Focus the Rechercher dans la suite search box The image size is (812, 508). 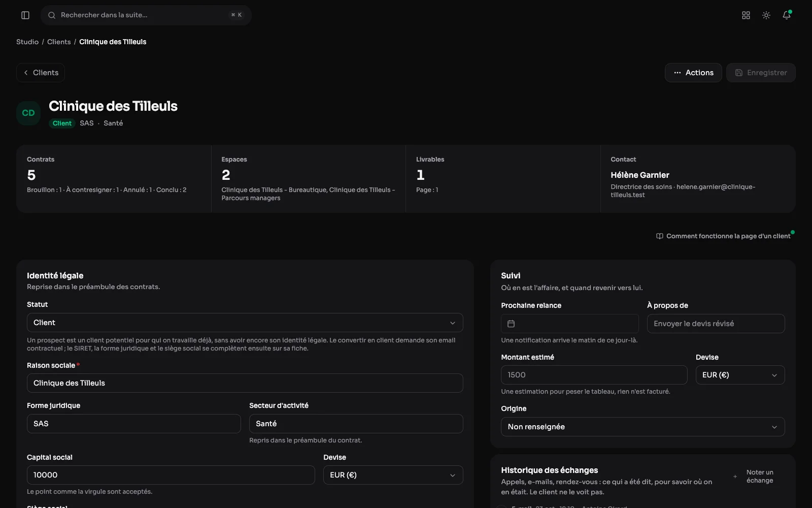coord(146,15)
